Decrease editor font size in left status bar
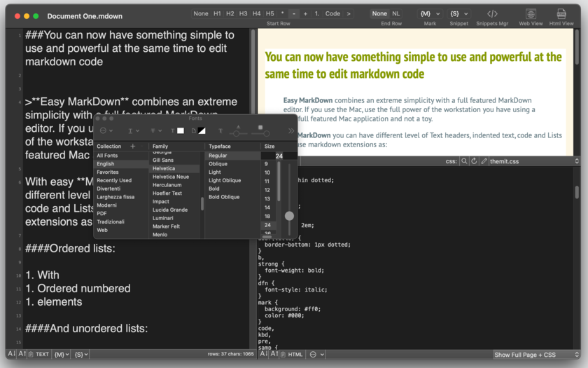The image size is (588, 368). click(x=12, y=354)
